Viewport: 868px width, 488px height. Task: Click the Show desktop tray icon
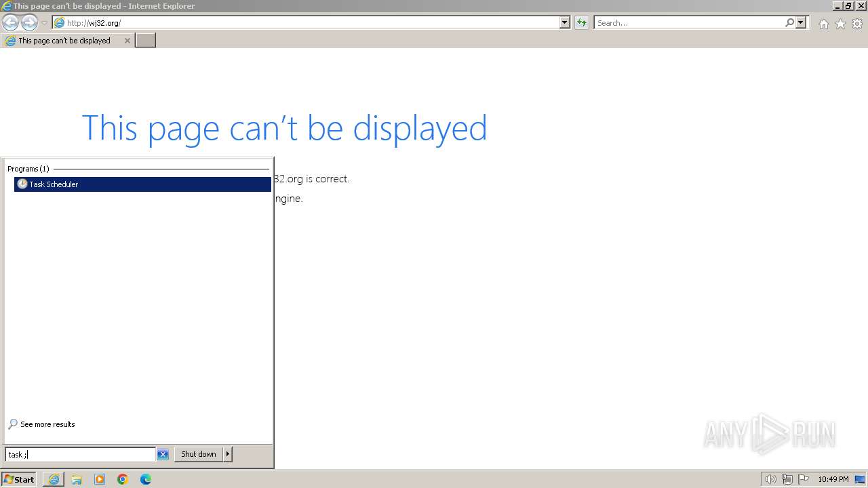click(x=860, y=479)
